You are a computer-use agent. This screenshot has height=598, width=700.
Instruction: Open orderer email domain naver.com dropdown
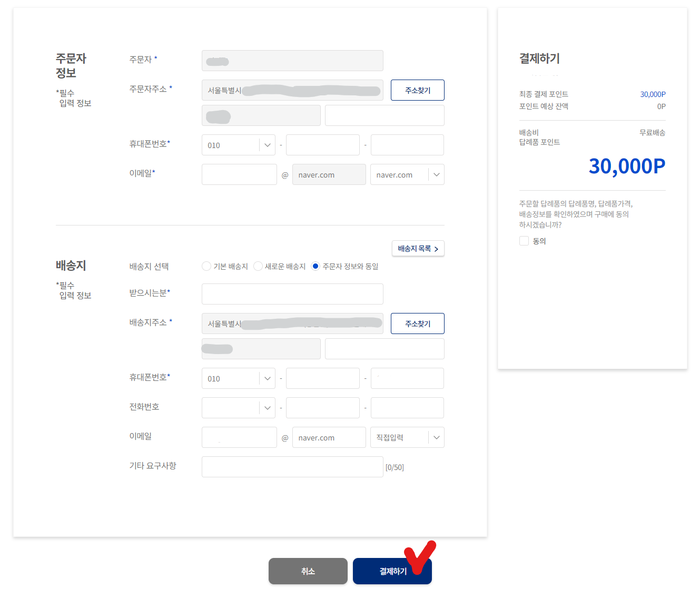click(x=407, y=174)
